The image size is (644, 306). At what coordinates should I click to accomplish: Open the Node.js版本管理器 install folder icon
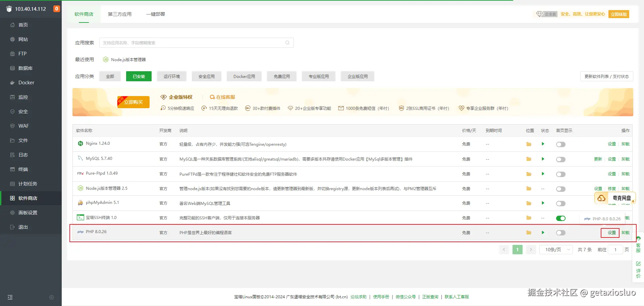point(529,188)
